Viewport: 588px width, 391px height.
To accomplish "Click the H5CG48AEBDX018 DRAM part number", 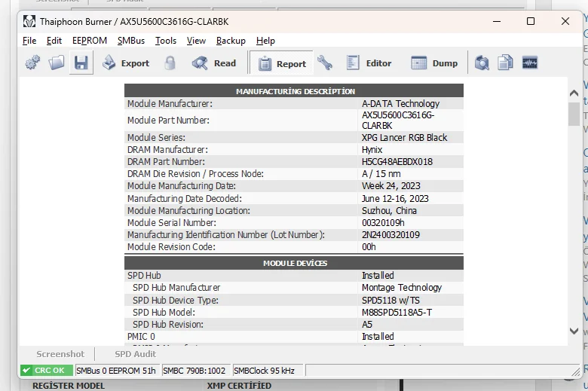I will [397, 162].
